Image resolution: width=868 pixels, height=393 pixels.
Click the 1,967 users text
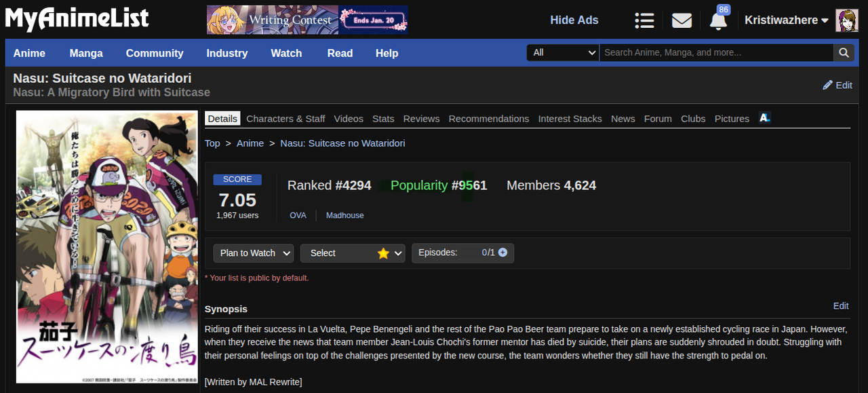237,215
